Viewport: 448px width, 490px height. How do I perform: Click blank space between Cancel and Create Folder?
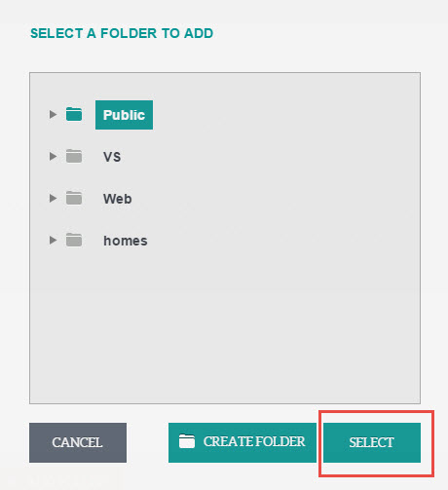click(147, 442)
